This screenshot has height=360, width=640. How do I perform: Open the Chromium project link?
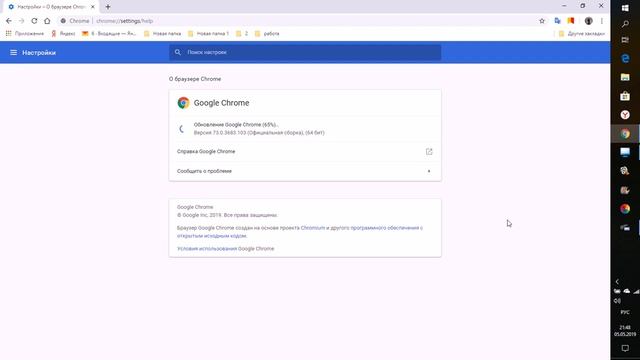(313, 228)
